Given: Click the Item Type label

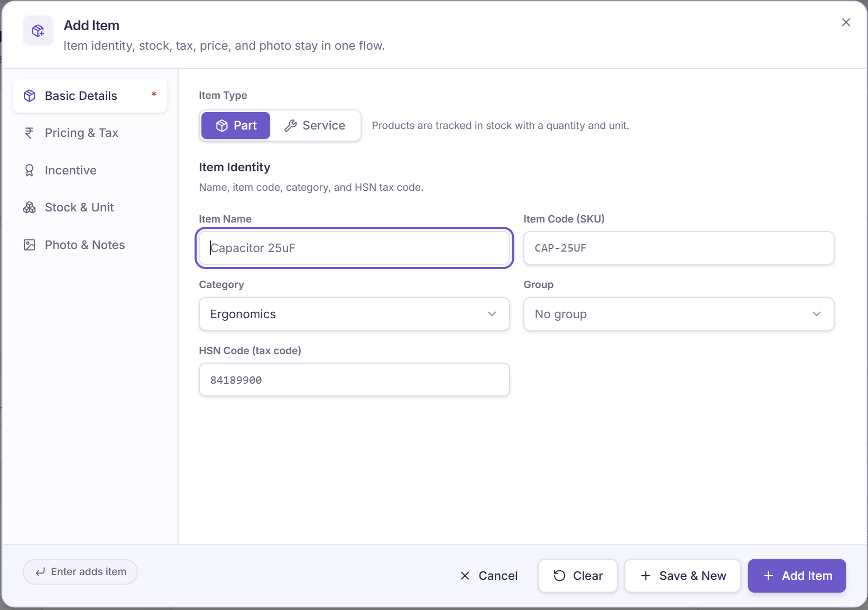Looking at the screenshot, I should (x=223, y=96).
